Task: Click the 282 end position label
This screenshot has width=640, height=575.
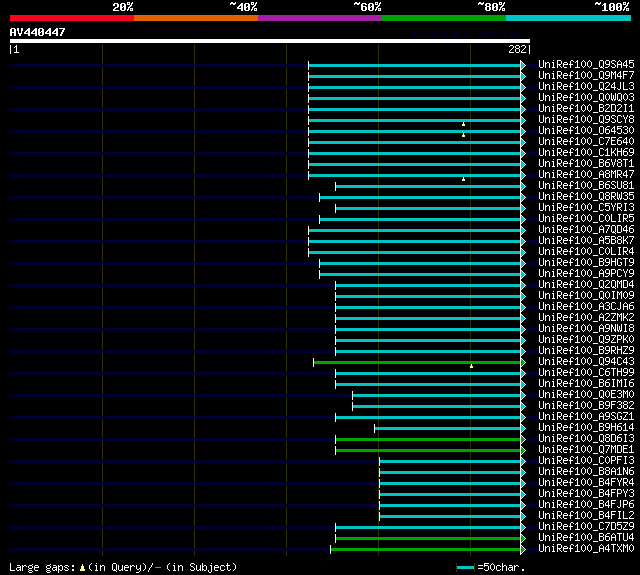Action: [x=517, y=49]
